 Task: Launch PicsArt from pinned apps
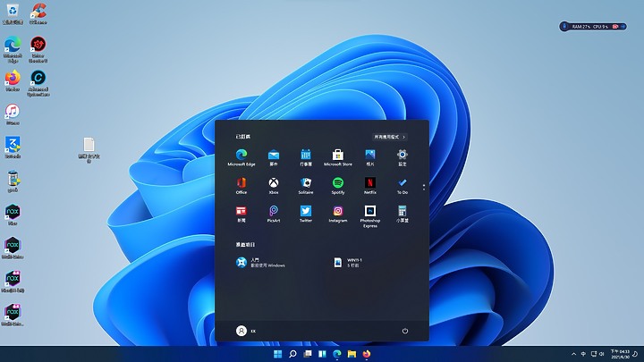coord(274,215)
